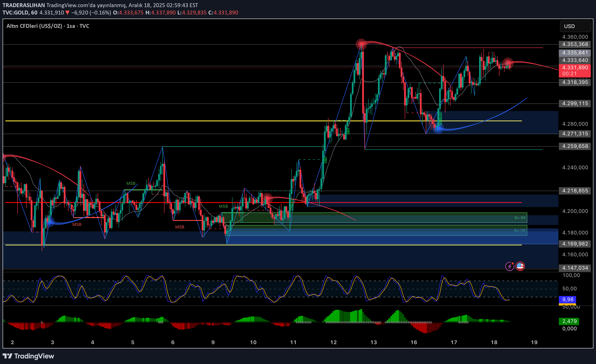This screenshot has height=364, width=596.
Task: Click the green histogram 2,479 value label
Action: [569, 321]
